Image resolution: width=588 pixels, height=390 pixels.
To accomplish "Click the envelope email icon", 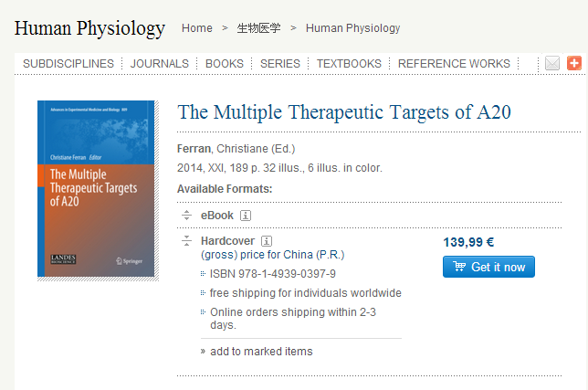I will pyautogui.click(x=552, y=63).
